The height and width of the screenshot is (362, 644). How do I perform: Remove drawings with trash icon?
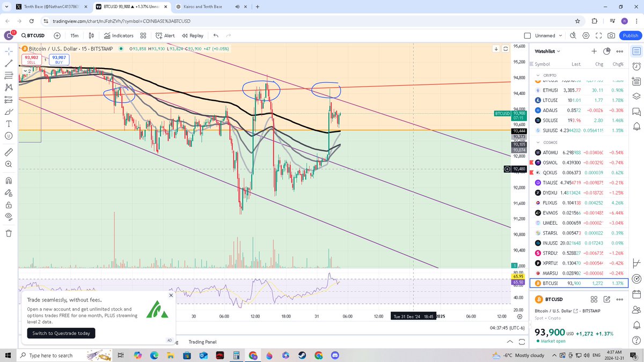(x=9, y=233)
